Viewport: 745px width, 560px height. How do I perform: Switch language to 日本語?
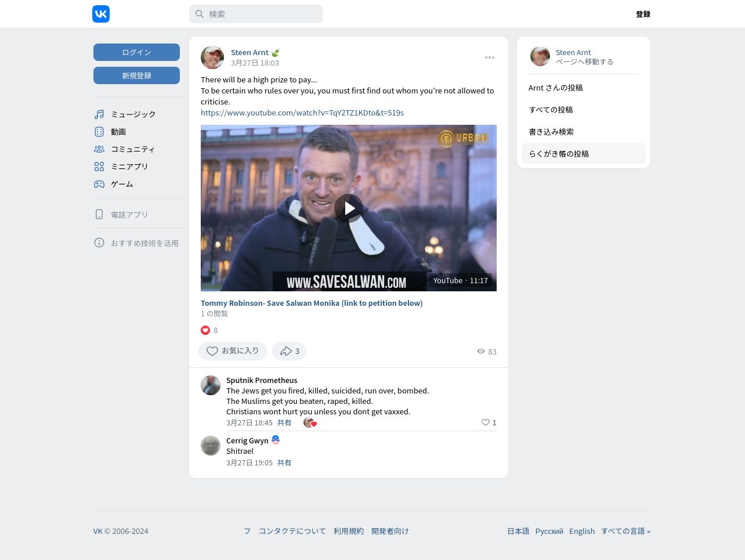click(x=518, y=531)
